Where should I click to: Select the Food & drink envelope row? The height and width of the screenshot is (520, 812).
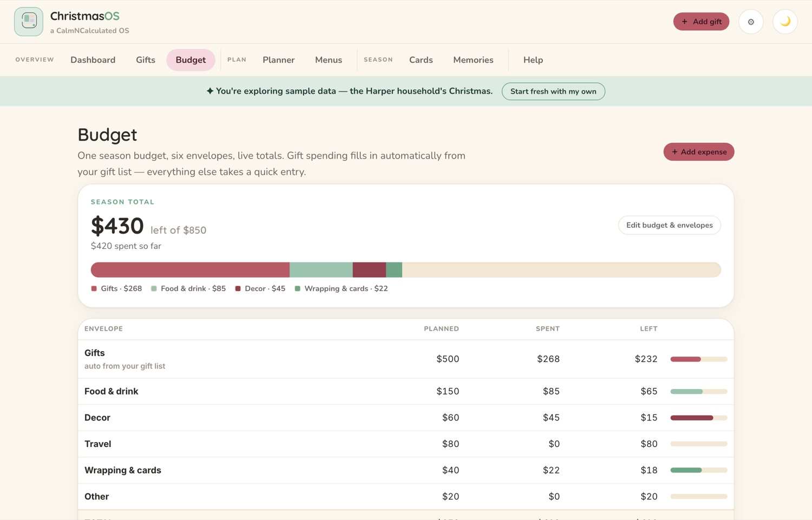tap(406, 391)
